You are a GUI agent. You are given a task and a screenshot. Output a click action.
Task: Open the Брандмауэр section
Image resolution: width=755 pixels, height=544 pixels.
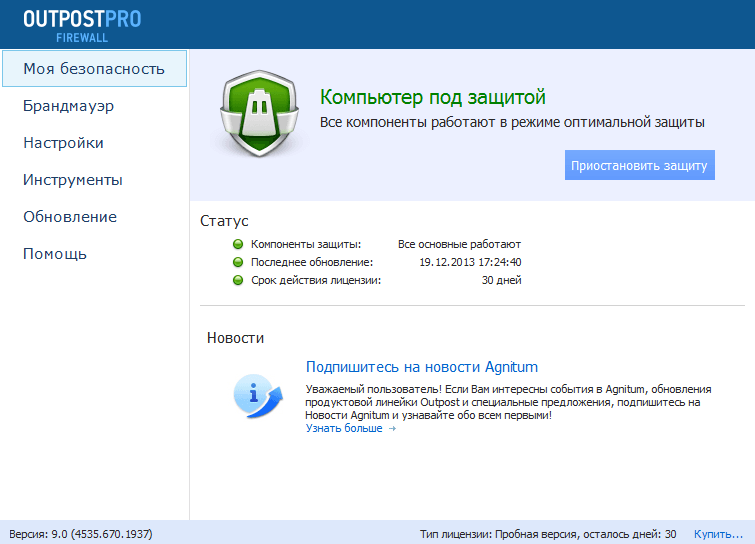point(68,106)
